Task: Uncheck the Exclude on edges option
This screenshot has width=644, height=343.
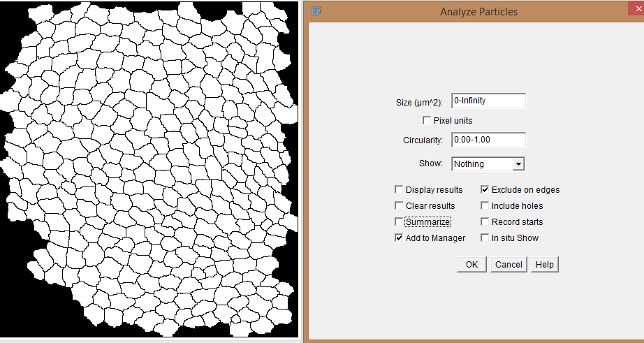Action: tap(485, 190)
